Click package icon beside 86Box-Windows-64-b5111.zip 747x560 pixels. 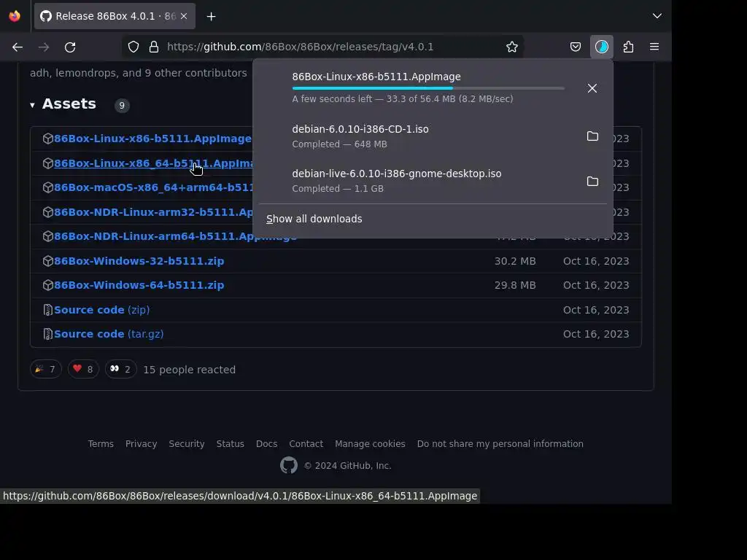click(x=47, y=285)
